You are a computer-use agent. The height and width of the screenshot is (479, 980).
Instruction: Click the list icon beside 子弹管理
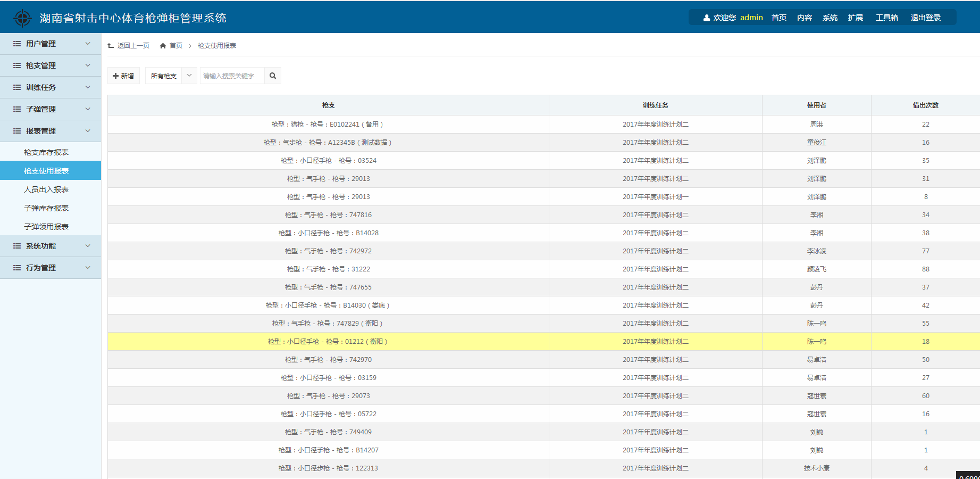[17, 109]
